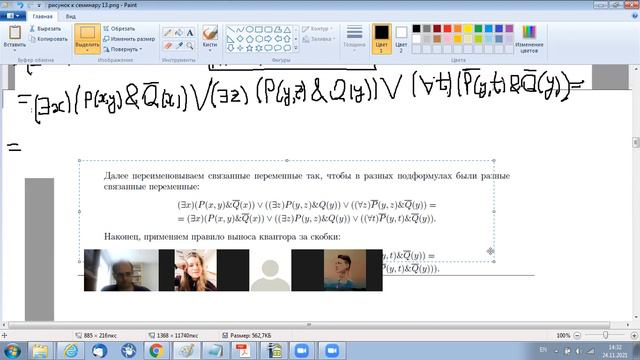Viewport: 640px width, 360px height.
Task: Open Изменить размер (resize) dialog
Action: click(129, 39)
